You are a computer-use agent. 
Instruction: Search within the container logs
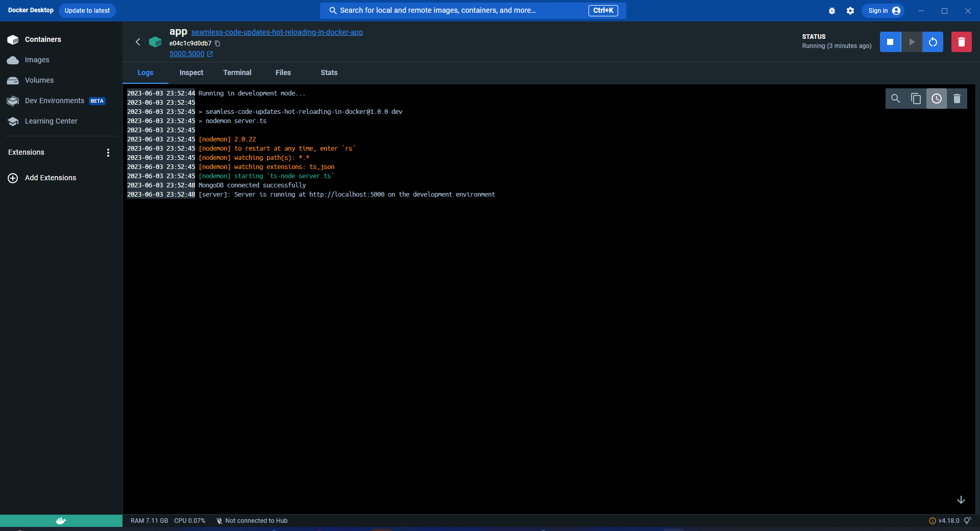(895, 99)
